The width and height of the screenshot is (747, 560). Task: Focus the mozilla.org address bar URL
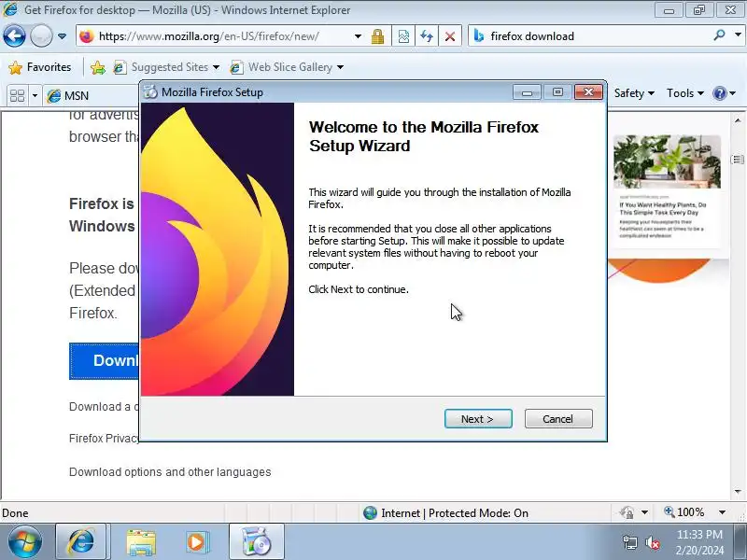(208, 36)
